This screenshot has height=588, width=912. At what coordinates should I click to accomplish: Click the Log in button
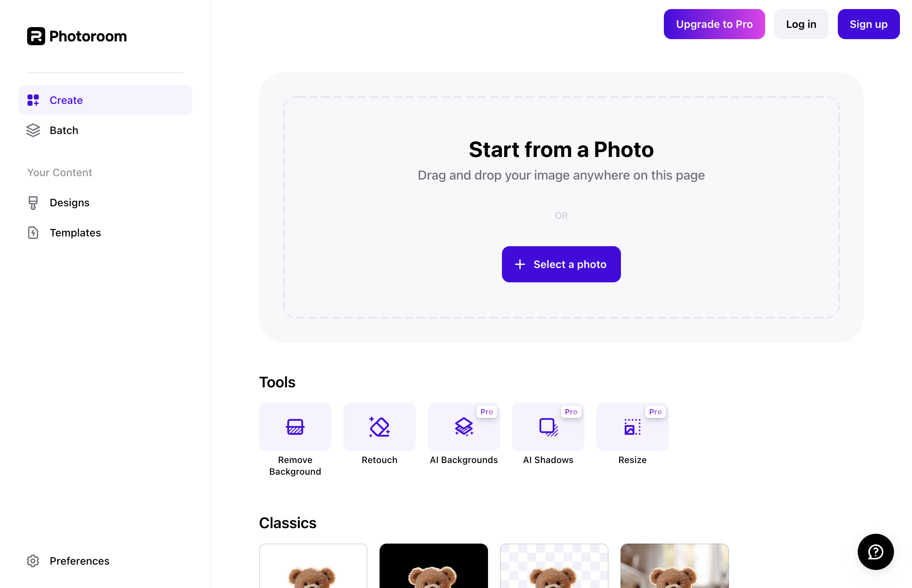(x=801, y=24)
